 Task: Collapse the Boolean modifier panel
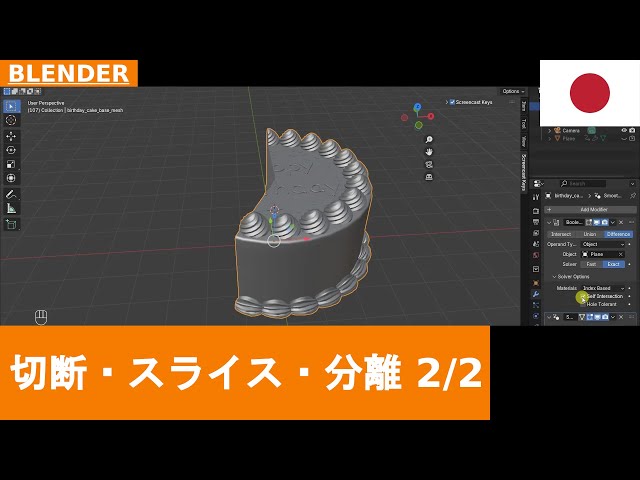pos(549,222)
